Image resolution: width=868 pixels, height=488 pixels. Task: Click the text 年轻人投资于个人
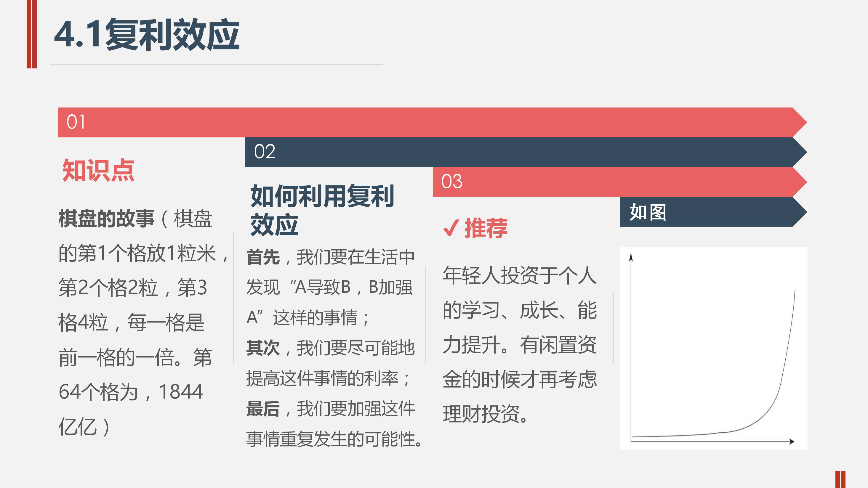[x=520, y=275]
